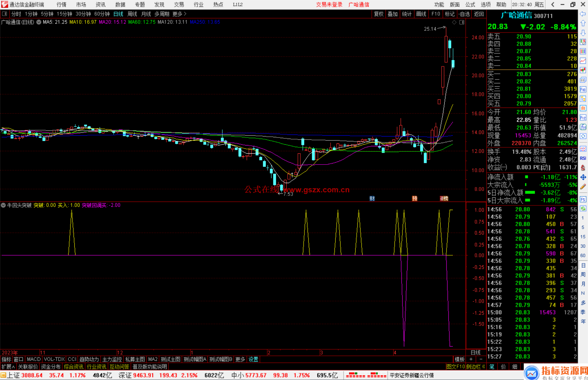Click the tree structure sidebar icon

click(x=583, y=99)
